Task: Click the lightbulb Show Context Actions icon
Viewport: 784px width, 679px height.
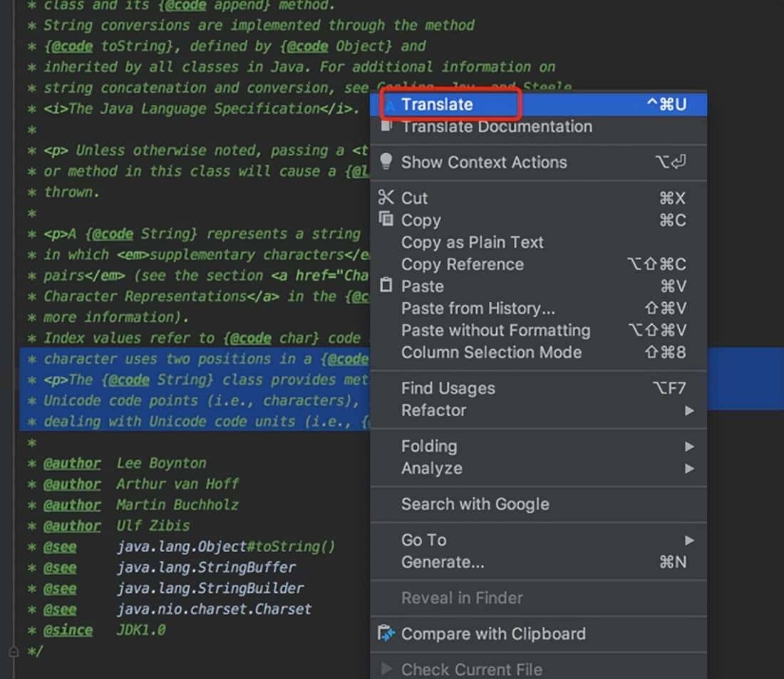Action: 386,162
